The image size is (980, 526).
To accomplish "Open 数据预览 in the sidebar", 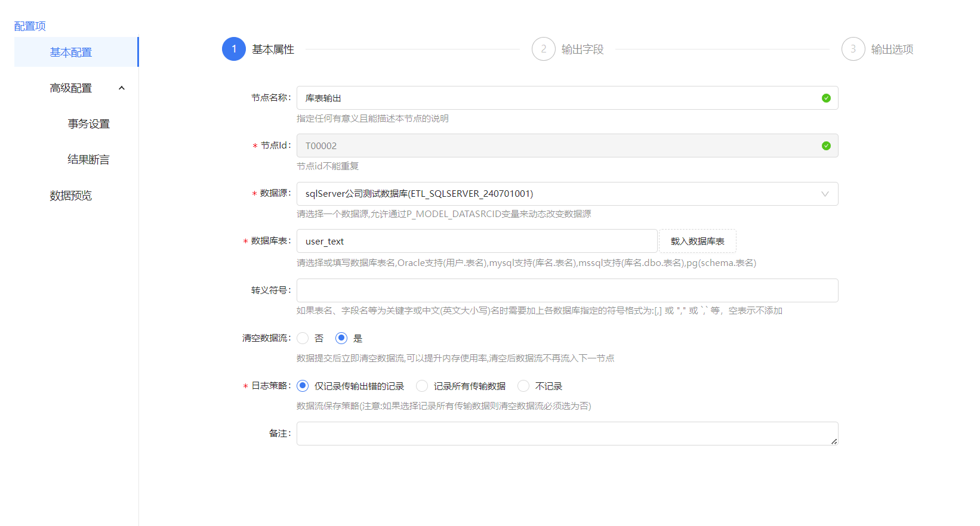I will pos(71,196).
